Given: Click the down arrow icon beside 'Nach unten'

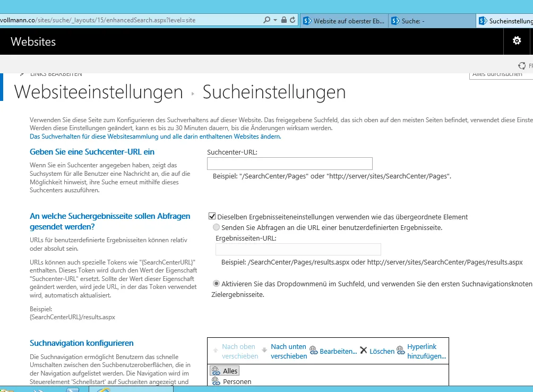Looking at the screenshot, I should coord(264,350).
